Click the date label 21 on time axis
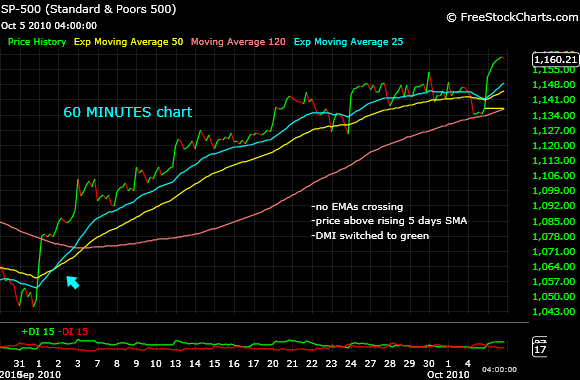Image resolution: width=580 pixels, height=380 pixels. (x=292, y=364)
